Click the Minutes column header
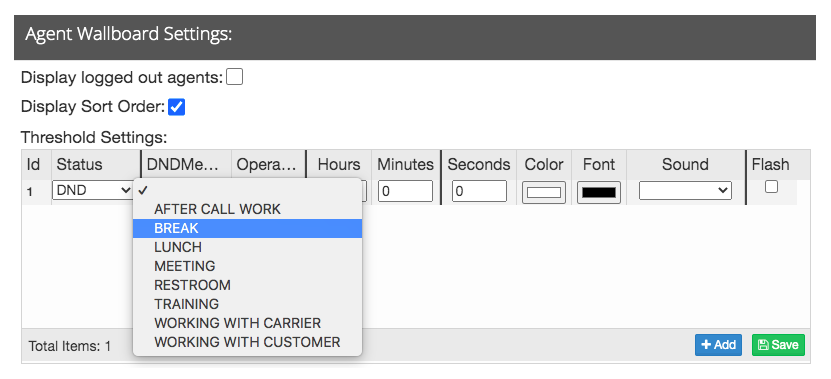 click(x=405, y=164)
